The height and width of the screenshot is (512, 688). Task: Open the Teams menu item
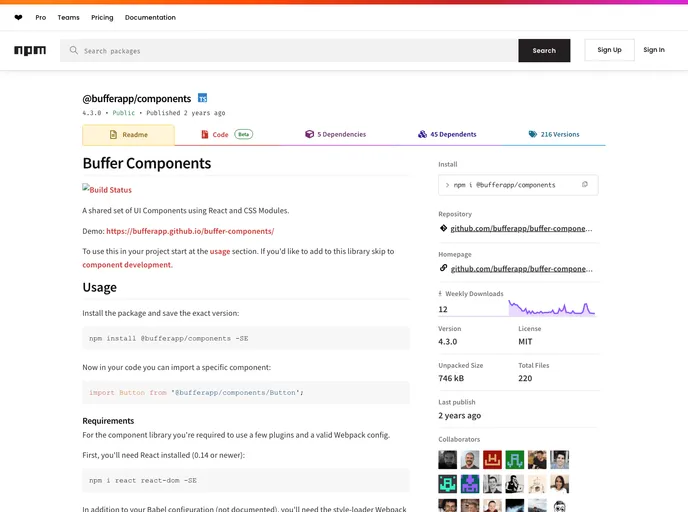pos(68,18)
